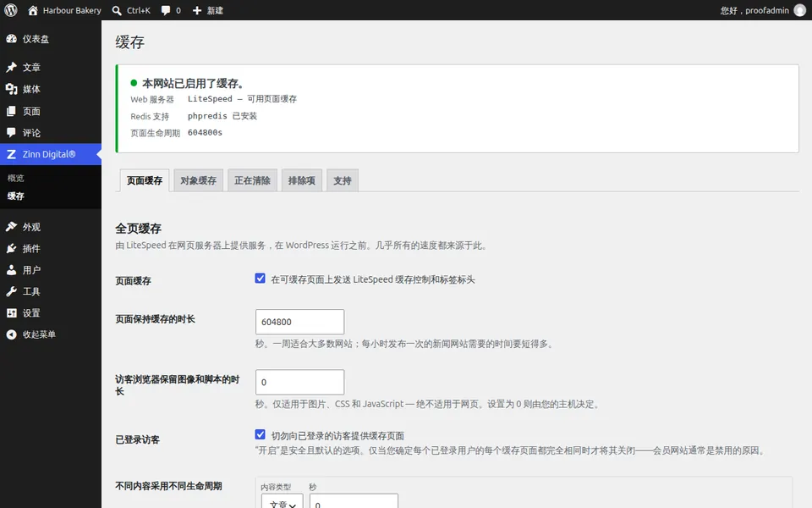
Task: Click the 外观 paintbrush icon
Action: pyautogui.click(x=11, y=227)
